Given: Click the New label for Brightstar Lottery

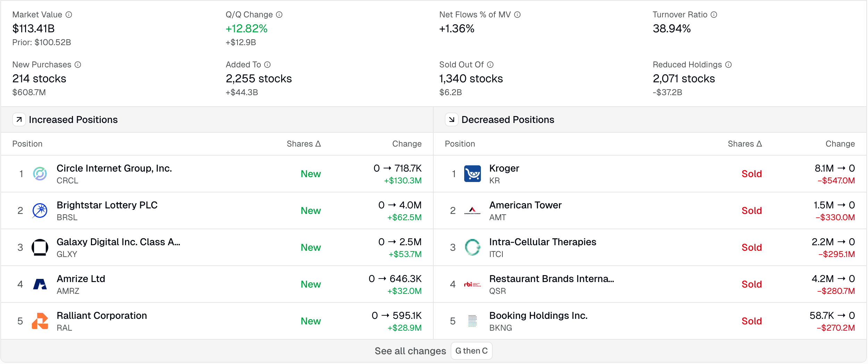Looking at the screenshot, I should click(311, 210).
